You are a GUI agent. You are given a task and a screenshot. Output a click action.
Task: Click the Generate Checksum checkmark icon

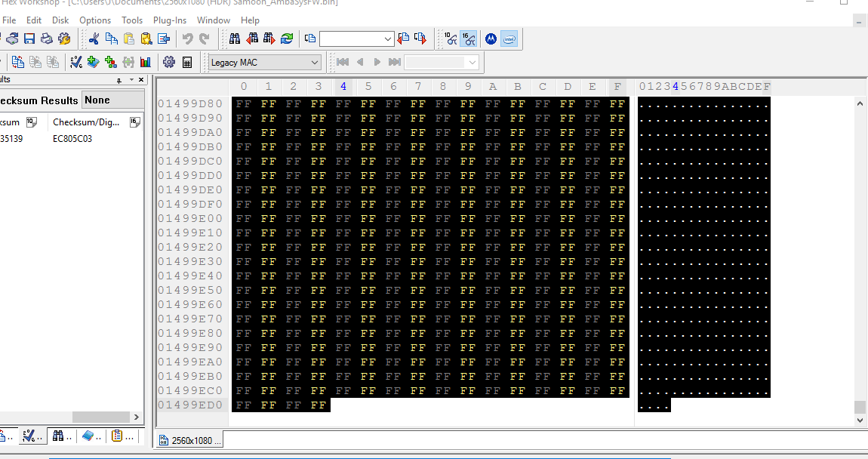76,62
